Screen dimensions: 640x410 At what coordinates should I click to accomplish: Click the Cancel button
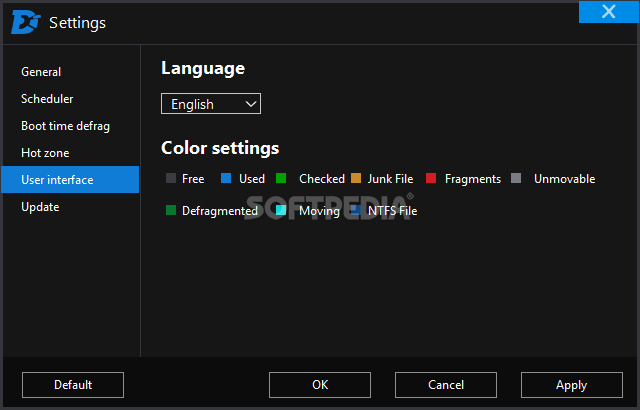pyautogui.click(x=446, y=385)
